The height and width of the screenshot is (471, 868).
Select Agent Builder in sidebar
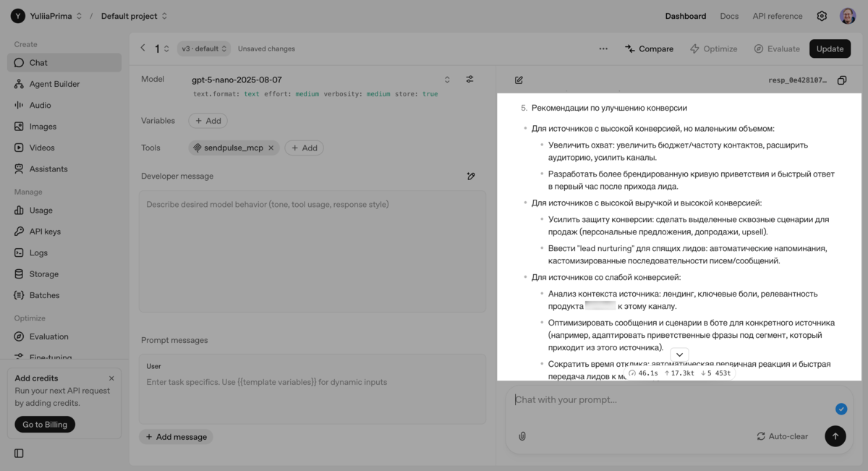(x=54, y=84)
